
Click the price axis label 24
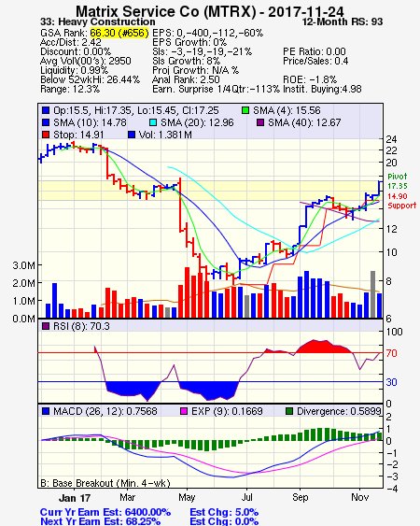click(391, 139)
